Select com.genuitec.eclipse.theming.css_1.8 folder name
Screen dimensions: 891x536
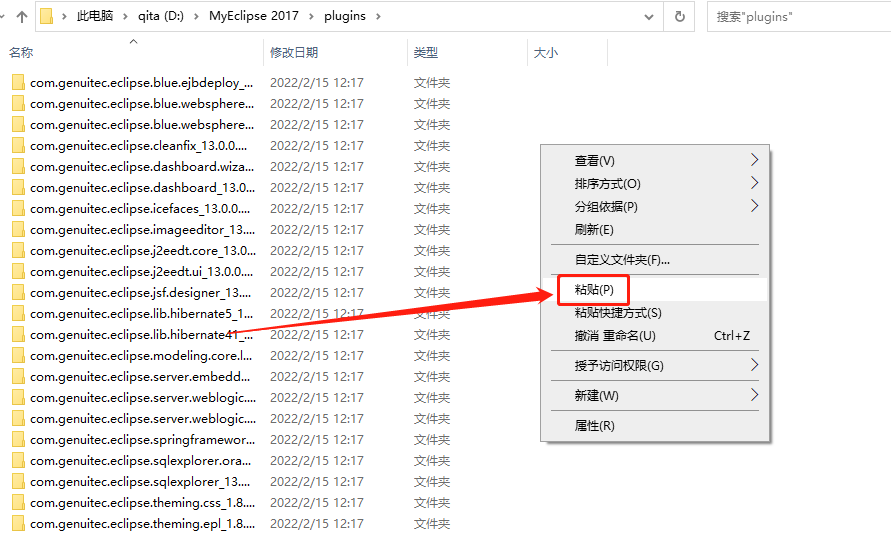(x=143, y=503)
